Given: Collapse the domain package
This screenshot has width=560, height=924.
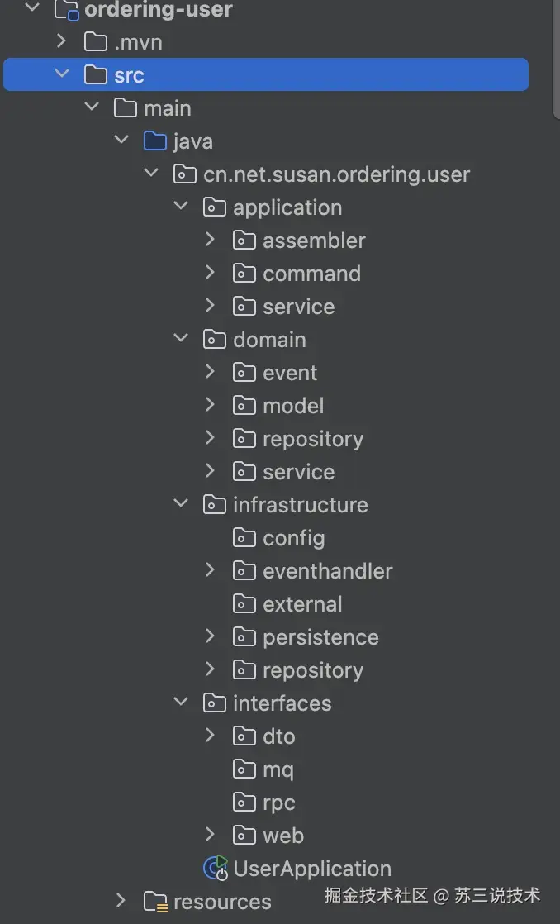Looking at the screenshot, I should coord(181,339).
